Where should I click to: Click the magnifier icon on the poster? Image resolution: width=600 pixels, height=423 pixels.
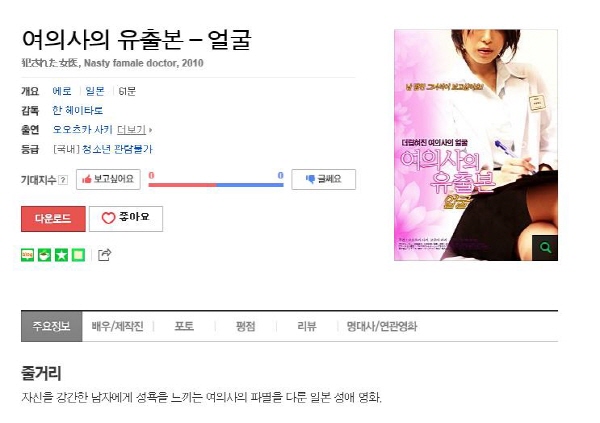[x=545, y=248]
